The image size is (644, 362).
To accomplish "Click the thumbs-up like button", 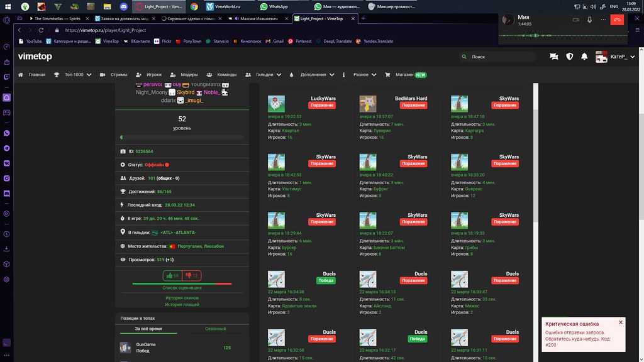I will pos(172,275).
